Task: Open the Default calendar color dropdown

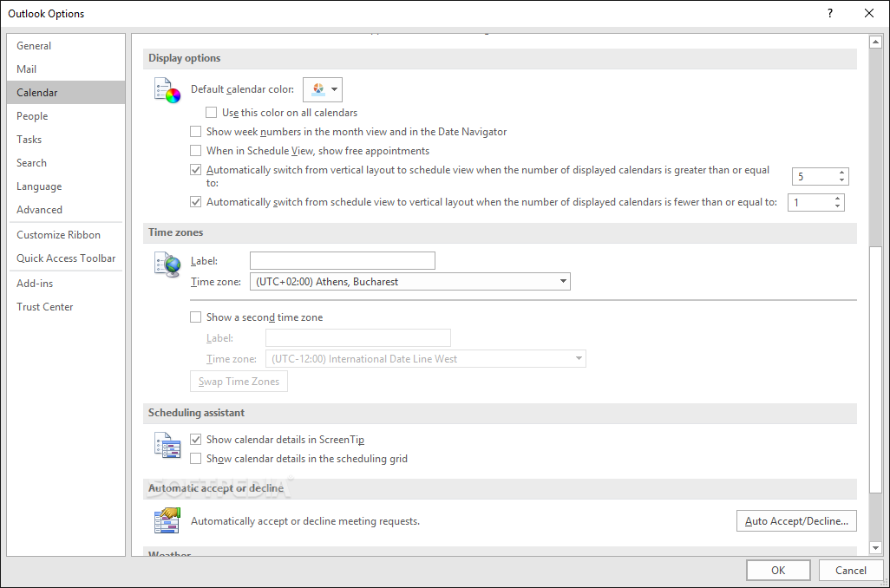Action: [323, 89]
